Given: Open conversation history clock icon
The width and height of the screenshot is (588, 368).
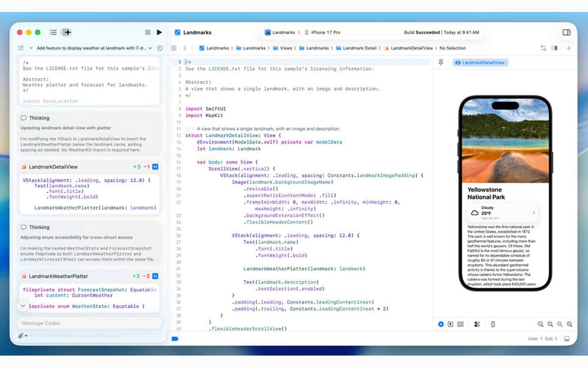Looking at the screenshot, I should click(159, 48).
